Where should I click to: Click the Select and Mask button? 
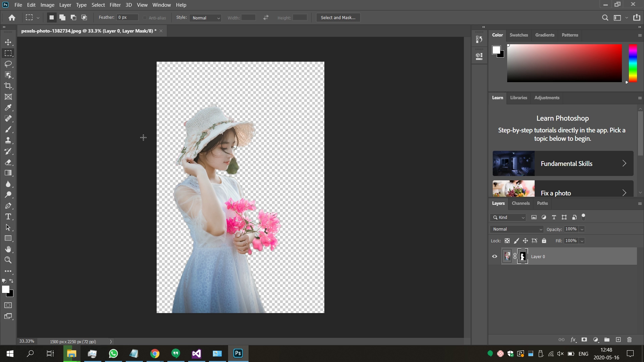tap(338, 17)
